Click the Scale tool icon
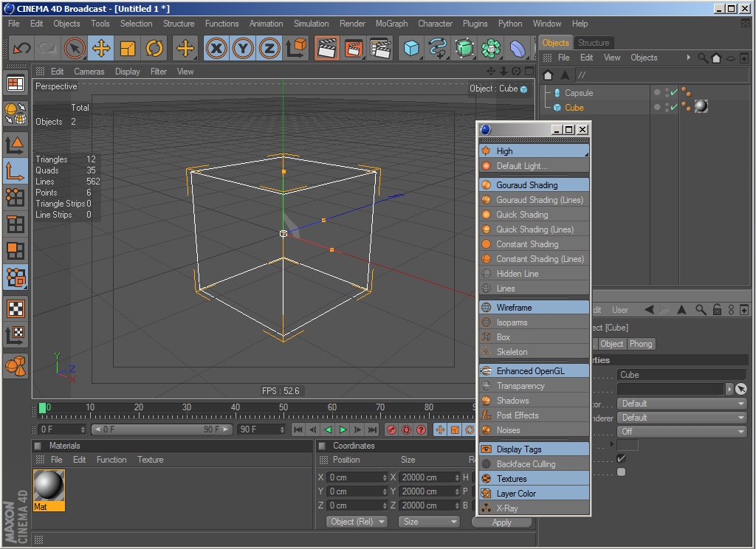Viewport: 756px width, 549px height. (128, 49)
